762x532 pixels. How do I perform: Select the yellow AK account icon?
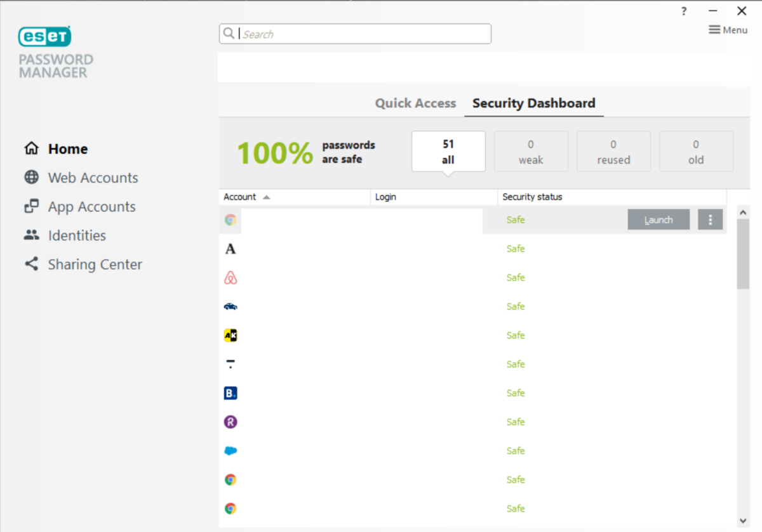click(x=231, y=335)
